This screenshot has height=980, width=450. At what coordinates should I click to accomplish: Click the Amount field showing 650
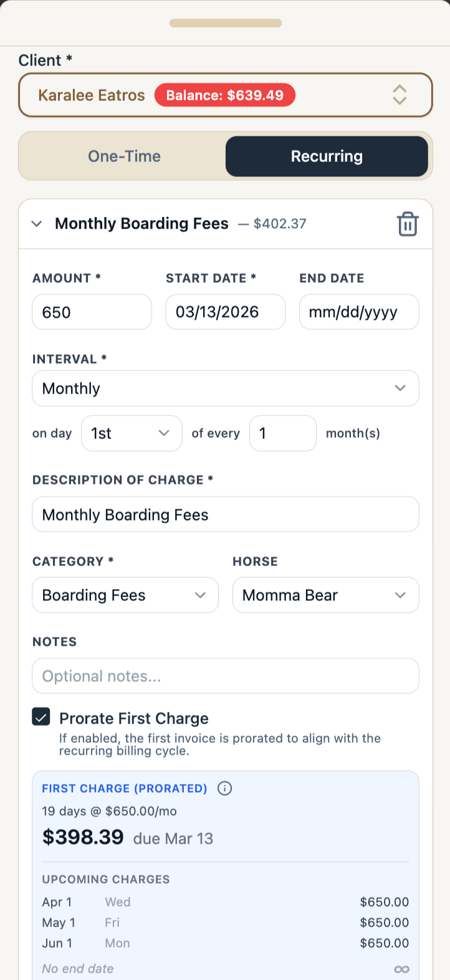pos(92,312)
